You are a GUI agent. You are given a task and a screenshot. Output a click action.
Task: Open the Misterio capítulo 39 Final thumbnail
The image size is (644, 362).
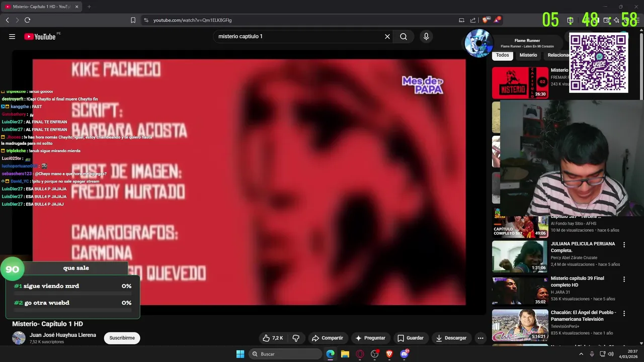click(520, 291)
